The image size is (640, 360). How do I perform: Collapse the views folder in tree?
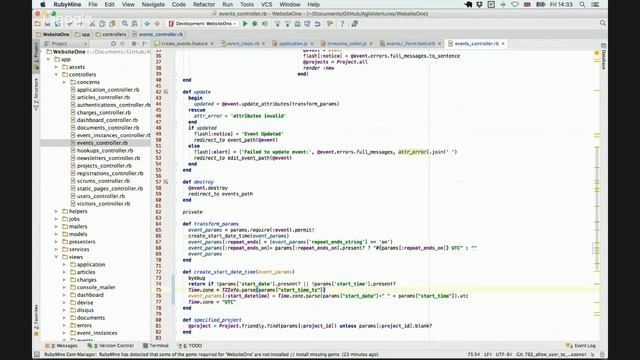(56, 257)
